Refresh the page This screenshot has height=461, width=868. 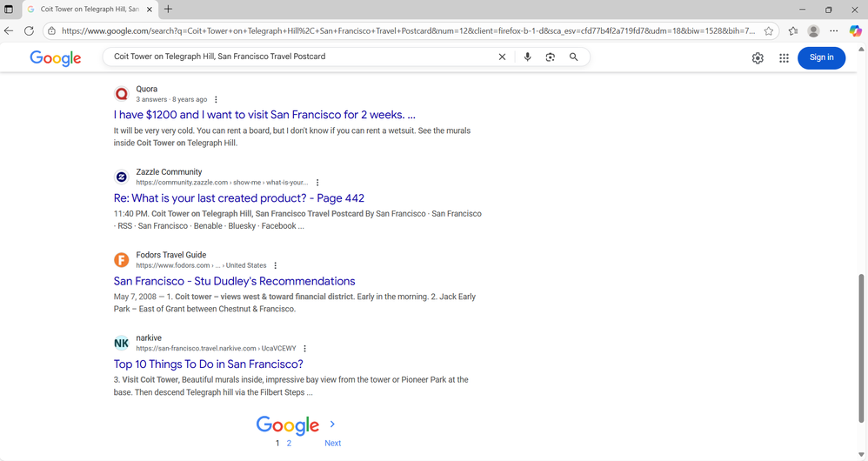29,30
